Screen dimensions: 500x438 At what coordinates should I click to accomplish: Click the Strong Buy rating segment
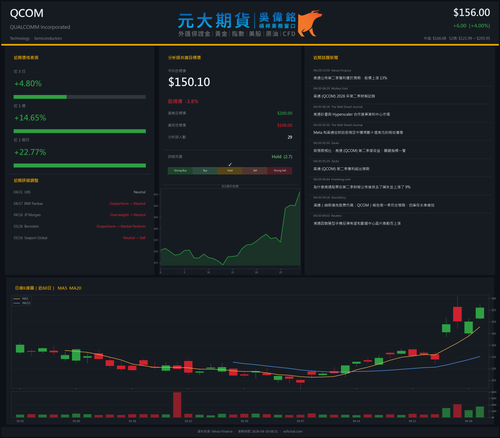point(180,171)
